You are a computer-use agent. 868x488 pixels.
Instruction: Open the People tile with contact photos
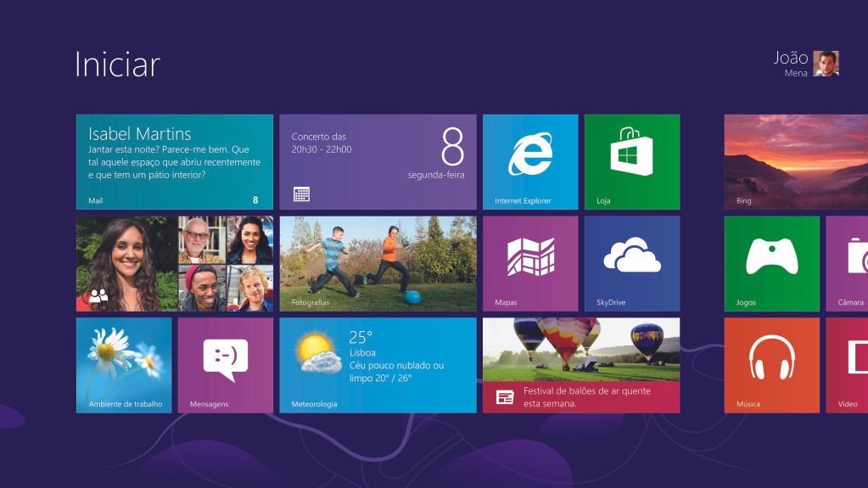174,263
